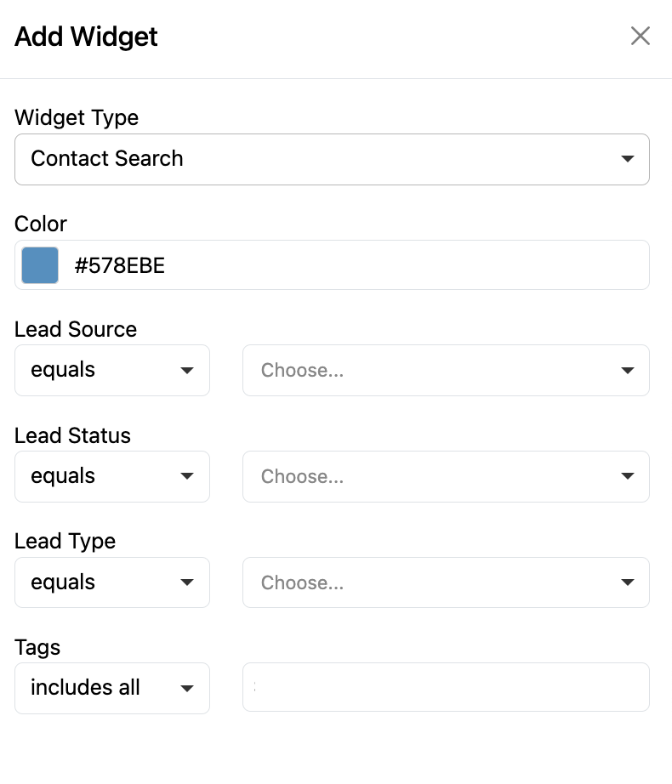Open Lead Status Choose... value dropdown
The width and height of the screenshot is (672, 784).
pyautogui.click(x=445, y=476)
